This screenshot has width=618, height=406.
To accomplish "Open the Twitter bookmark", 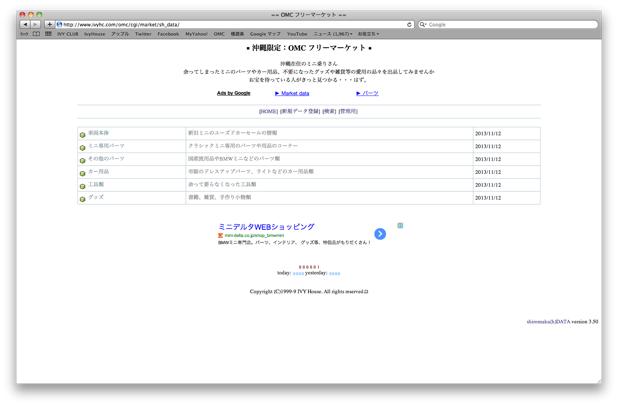I will pos(143,34).
